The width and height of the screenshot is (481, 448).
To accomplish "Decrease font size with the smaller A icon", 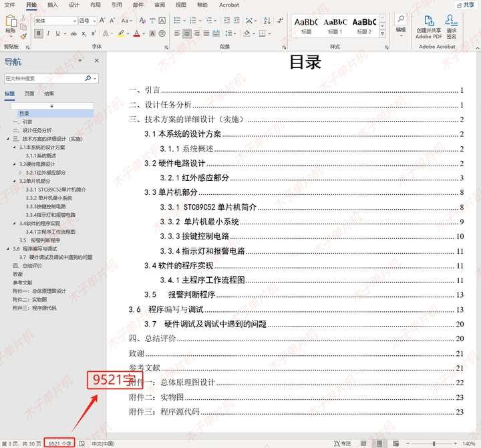I will coord(112,21).
